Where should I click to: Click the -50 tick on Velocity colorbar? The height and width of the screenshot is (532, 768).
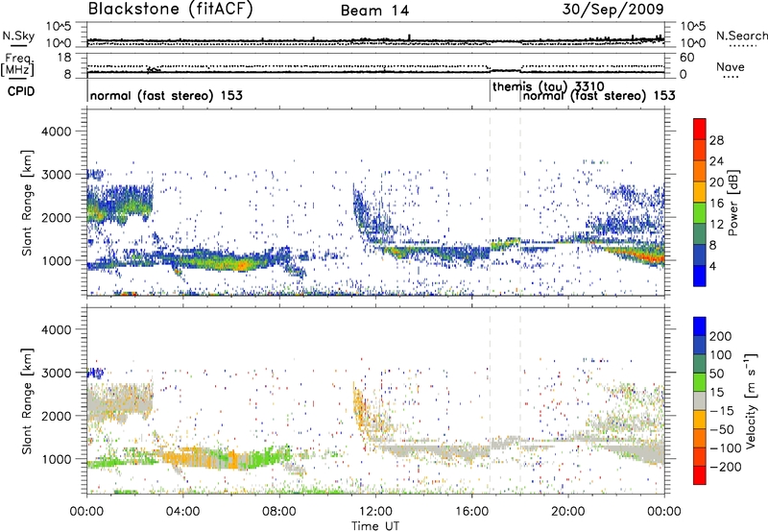(722, 429)
